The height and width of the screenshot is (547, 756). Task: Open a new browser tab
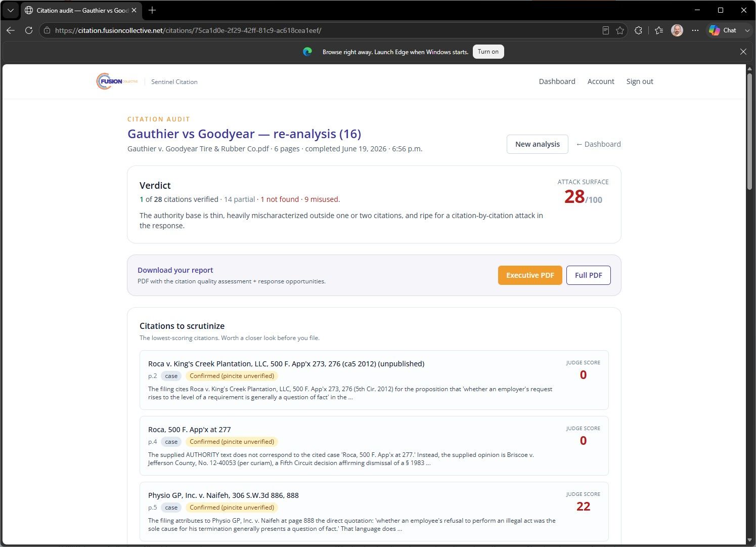pos(152,10)
